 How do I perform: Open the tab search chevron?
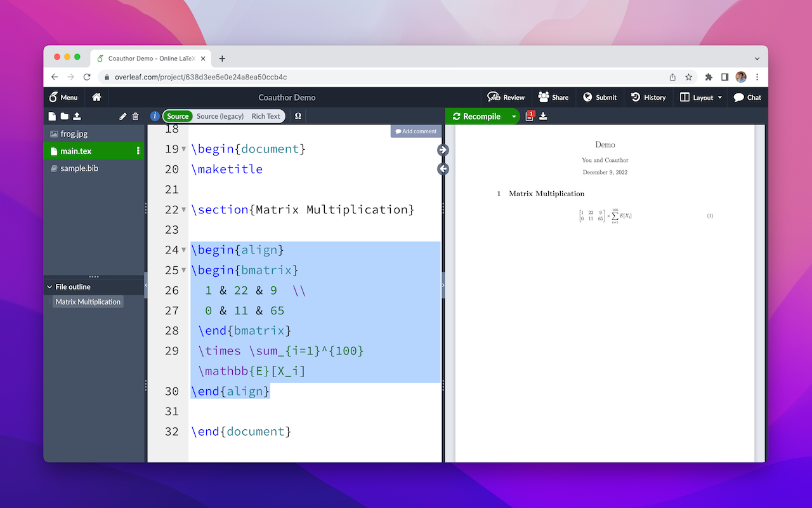[x=757, y=58]
